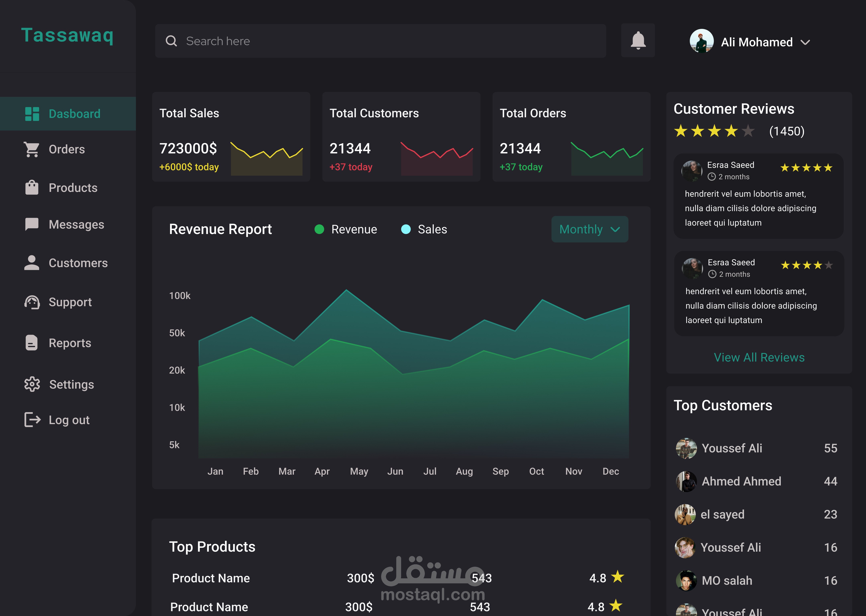Click avatar in first Esraa Saeed review

point(692,171)
